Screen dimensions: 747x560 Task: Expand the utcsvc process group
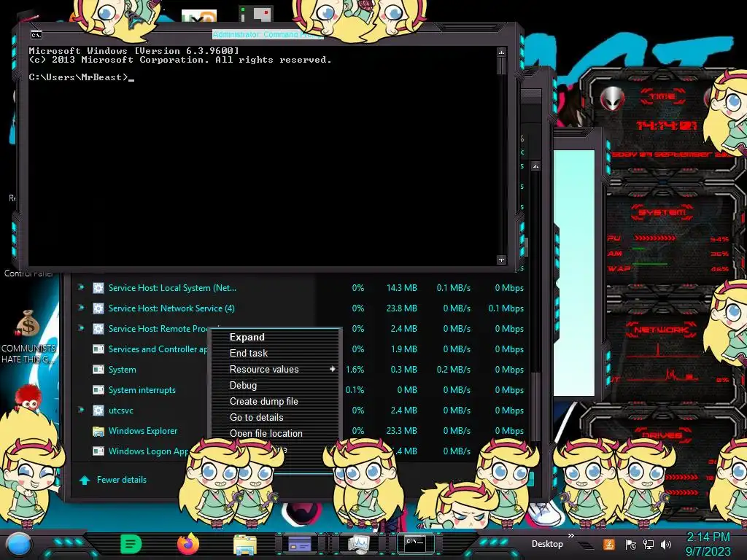click(81, 410)
